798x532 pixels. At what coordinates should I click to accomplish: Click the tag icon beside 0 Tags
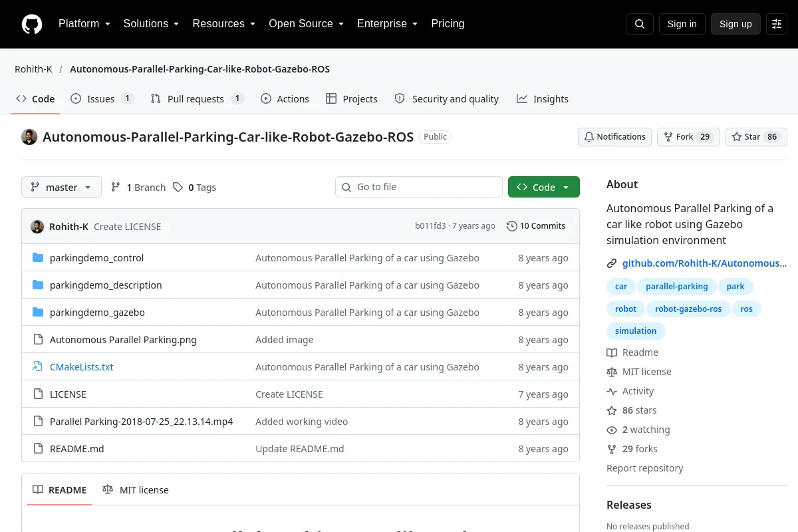(x=178, y=188)
